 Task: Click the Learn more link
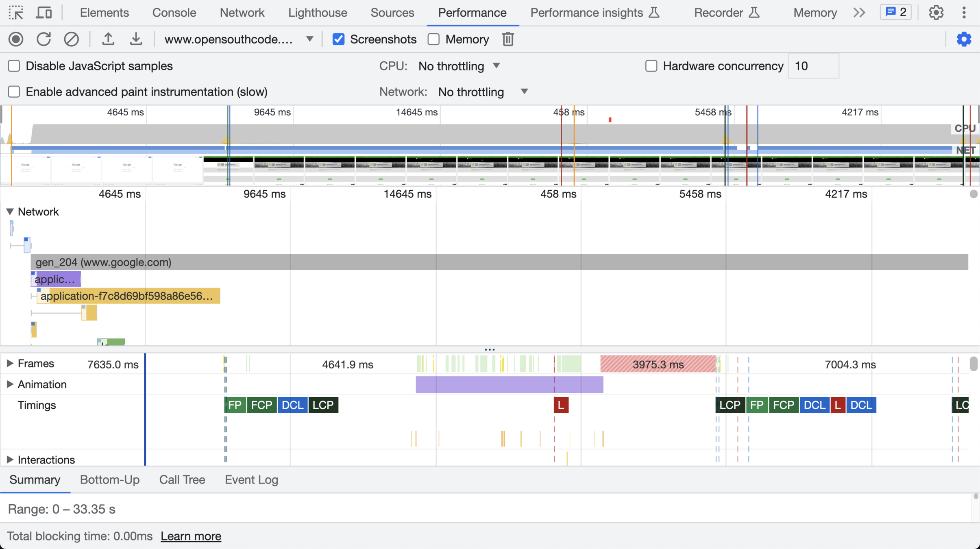pos(191,536)
